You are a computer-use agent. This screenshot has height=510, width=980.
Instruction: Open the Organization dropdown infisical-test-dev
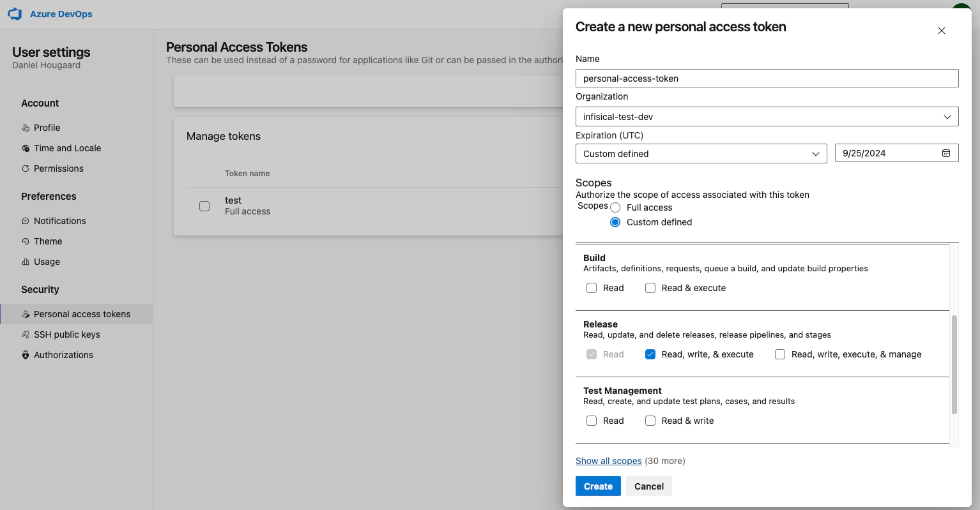pyautogui.click(x=767, y=117)
